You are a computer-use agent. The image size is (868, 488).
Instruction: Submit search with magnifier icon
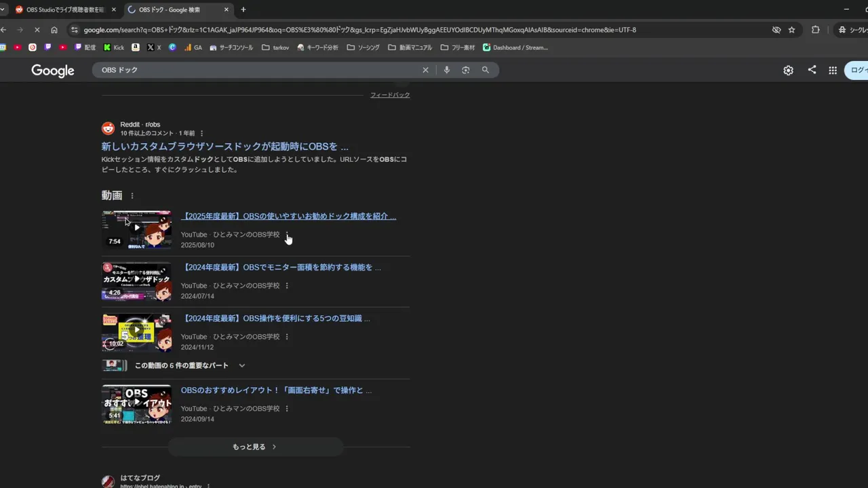[x=486, y=70]
